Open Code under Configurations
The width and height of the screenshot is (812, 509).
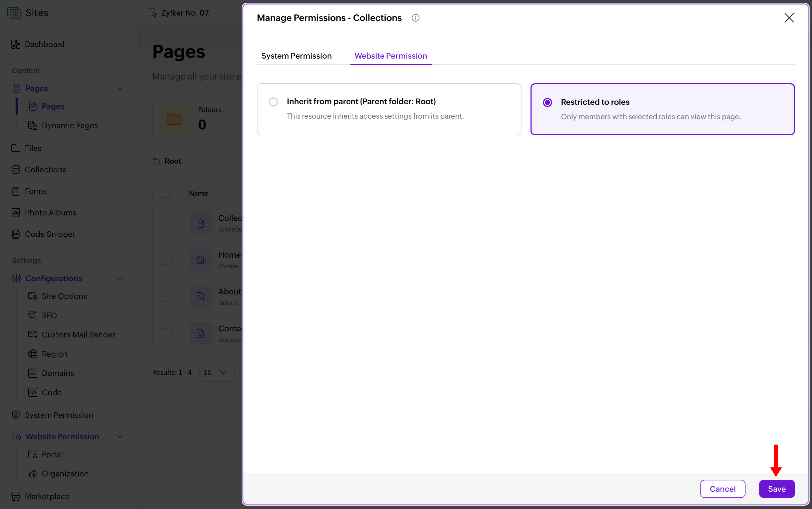coord(51,392)
